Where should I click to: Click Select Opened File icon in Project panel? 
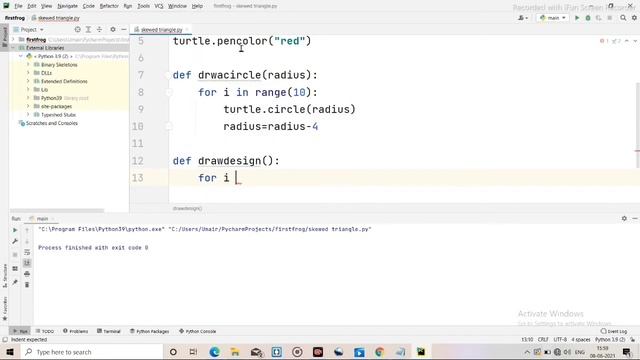(x=78, y=29)
